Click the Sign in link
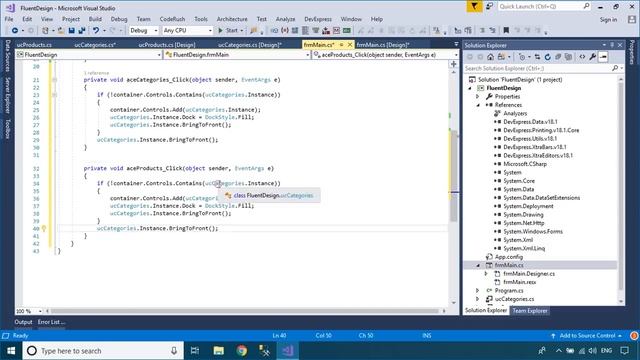This screenshot has width=640, height=360. pos(608,20)
